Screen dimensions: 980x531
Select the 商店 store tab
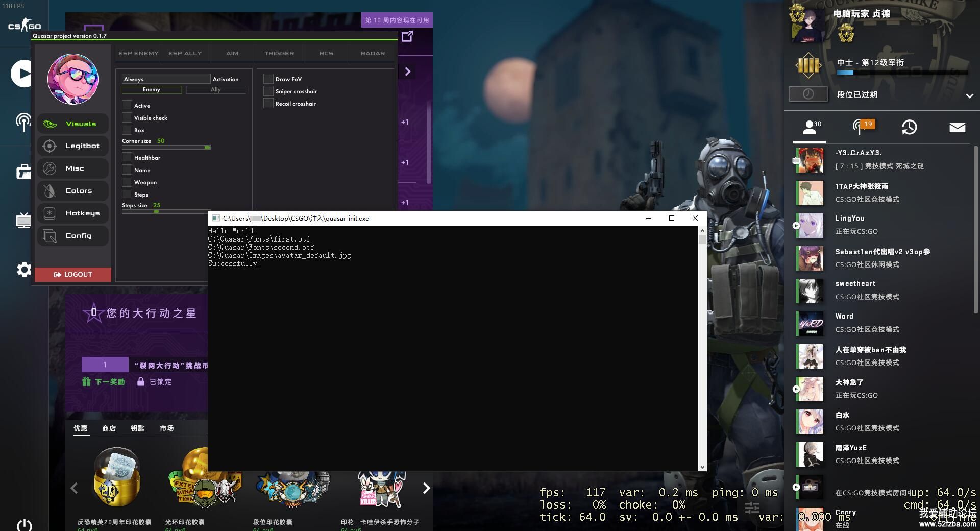click(109, 428)
